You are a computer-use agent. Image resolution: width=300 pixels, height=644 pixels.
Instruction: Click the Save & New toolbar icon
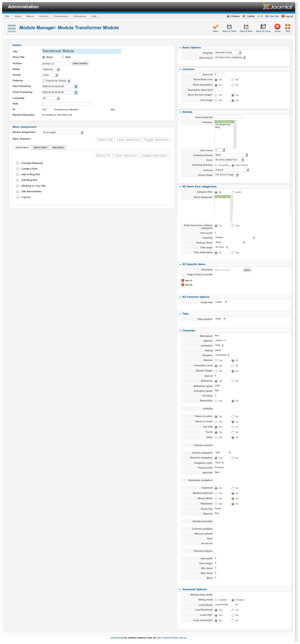tap(246, 27)
